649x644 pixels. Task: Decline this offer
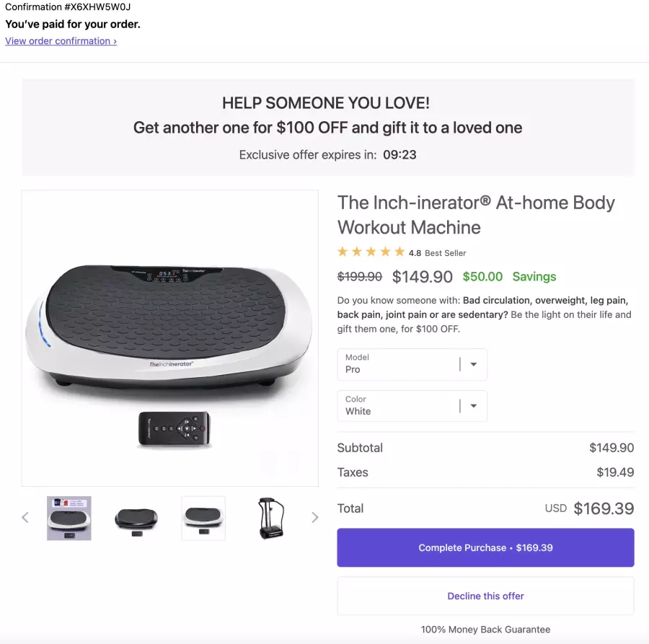[x=485, y=596]
